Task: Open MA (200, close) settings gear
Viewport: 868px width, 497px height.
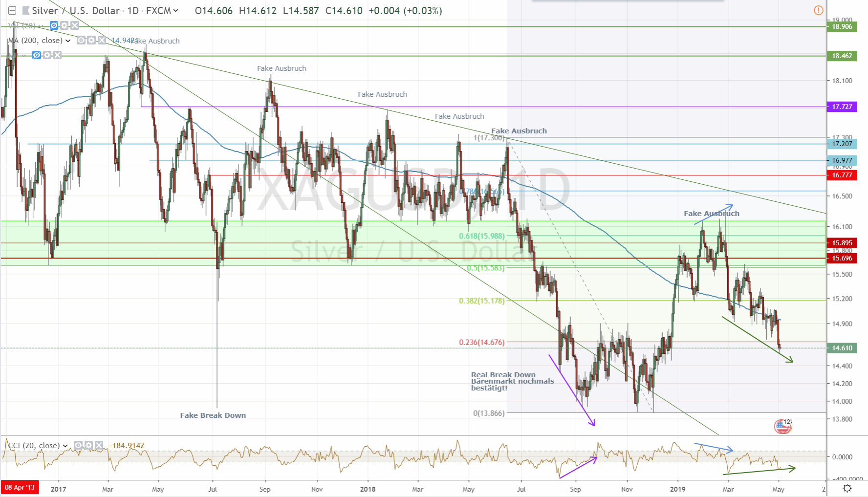Action: pos(91,41)
